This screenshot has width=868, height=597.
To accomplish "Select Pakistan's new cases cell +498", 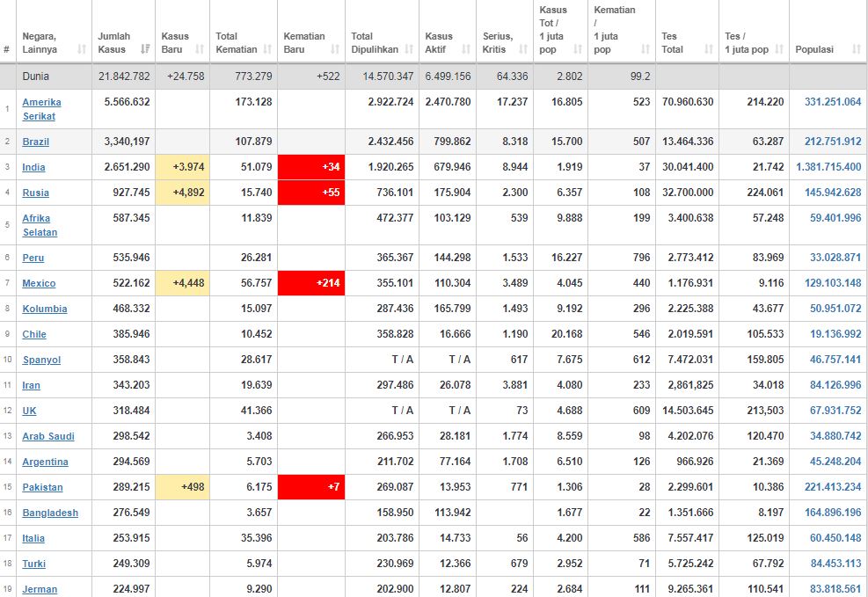I will click(x=183, y=487).
